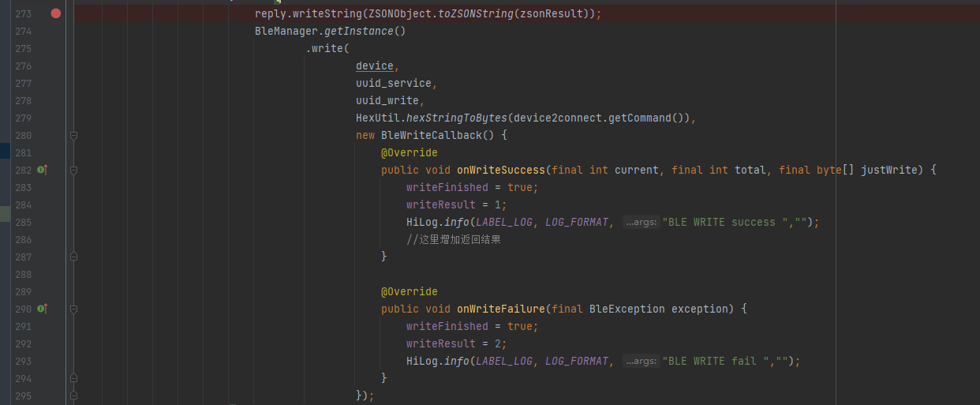
Task: Remove the red breakpoint on line 273
Action: [55, 13]
